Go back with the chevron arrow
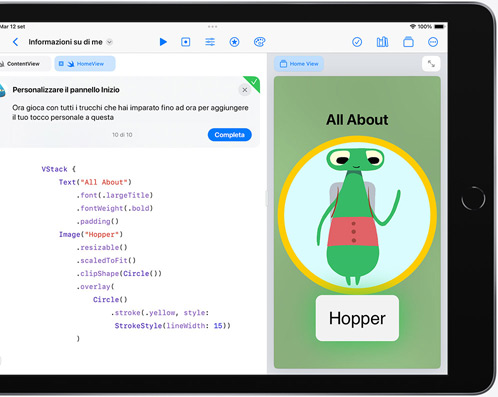This screenshot has height=397, width=498. point(15,42)
